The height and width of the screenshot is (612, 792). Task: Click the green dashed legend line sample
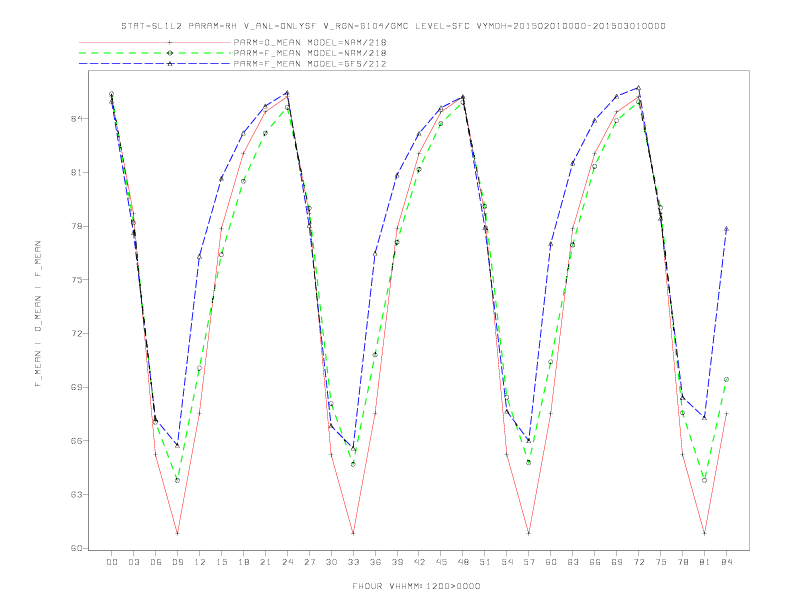[155, 53]
